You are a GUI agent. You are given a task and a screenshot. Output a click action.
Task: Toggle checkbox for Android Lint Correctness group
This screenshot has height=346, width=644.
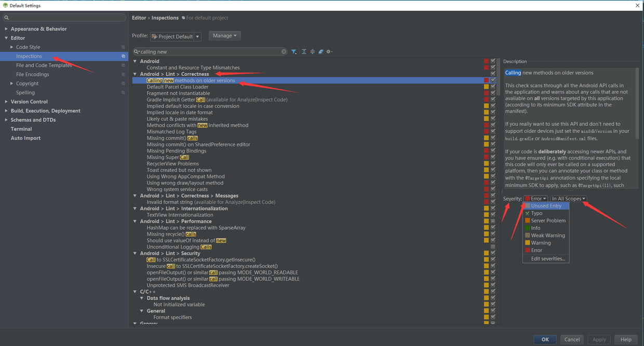coord(493,74)
